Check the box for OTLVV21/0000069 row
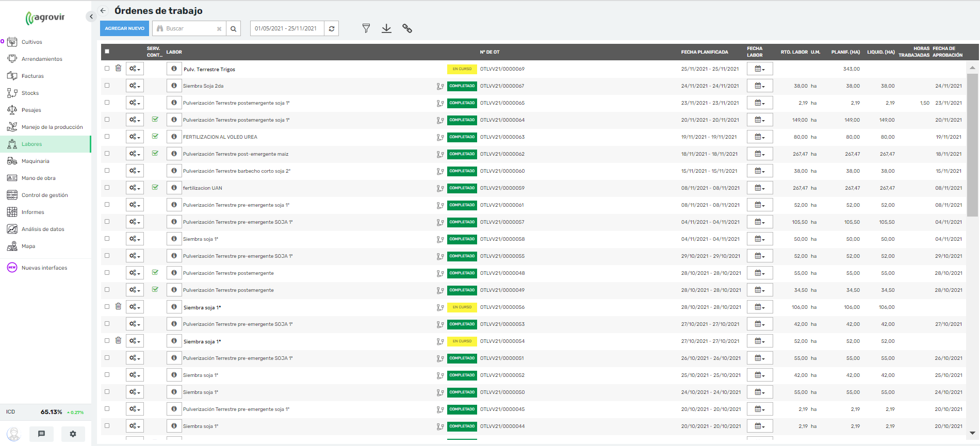980x446 pixels. pos(107,68)
